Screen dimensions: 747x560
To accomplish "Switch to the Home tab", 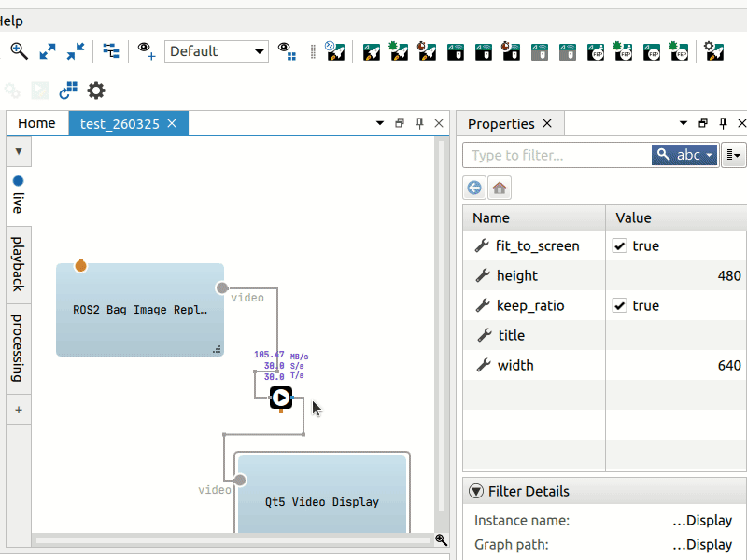I will coord(36,123).
